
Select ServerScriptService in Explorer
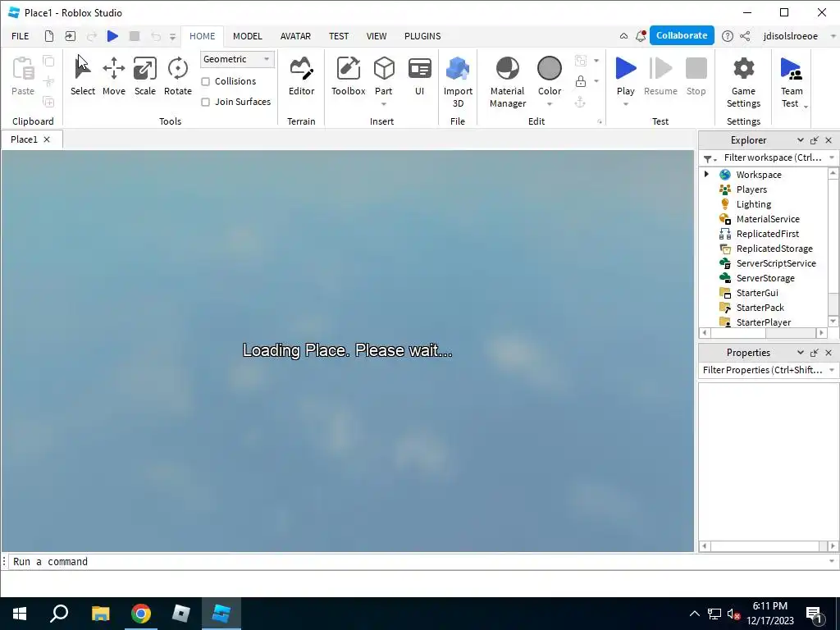776,263
